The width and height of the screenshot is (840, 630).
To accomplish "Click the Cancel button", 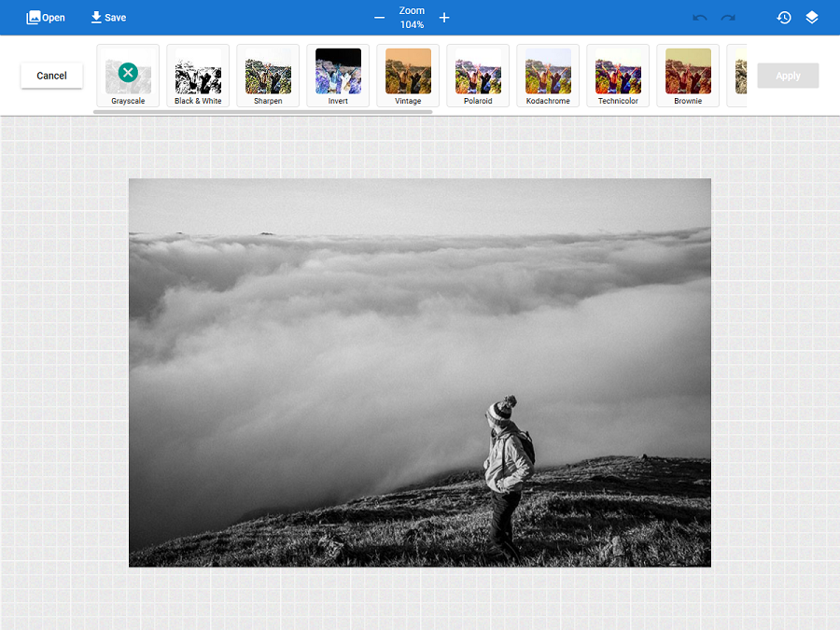I will tap(51, 76).
